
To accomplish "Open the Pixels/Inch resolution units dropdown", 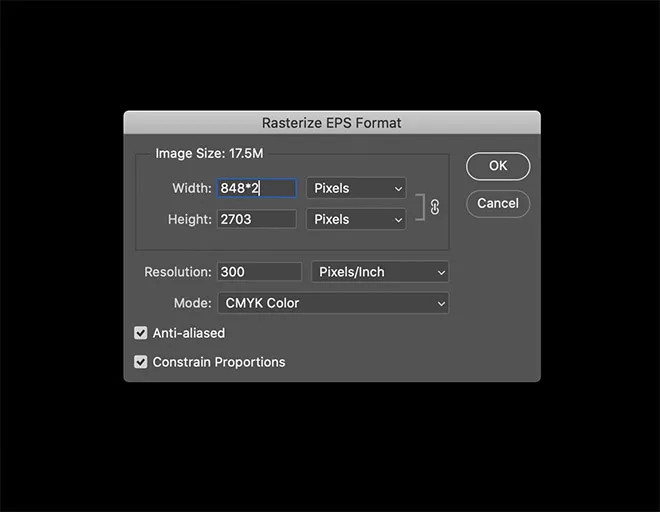I will pos(380,272).
